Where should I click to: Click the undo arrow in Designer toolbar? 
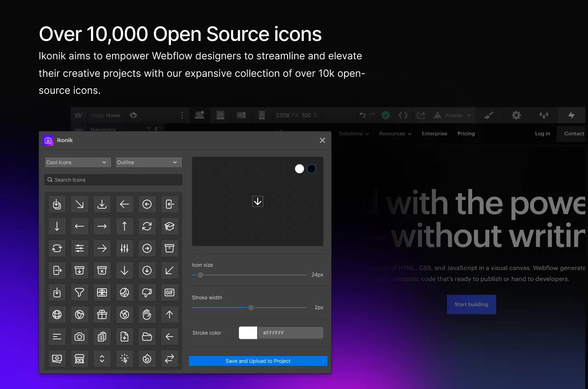[x=362, y=115]
